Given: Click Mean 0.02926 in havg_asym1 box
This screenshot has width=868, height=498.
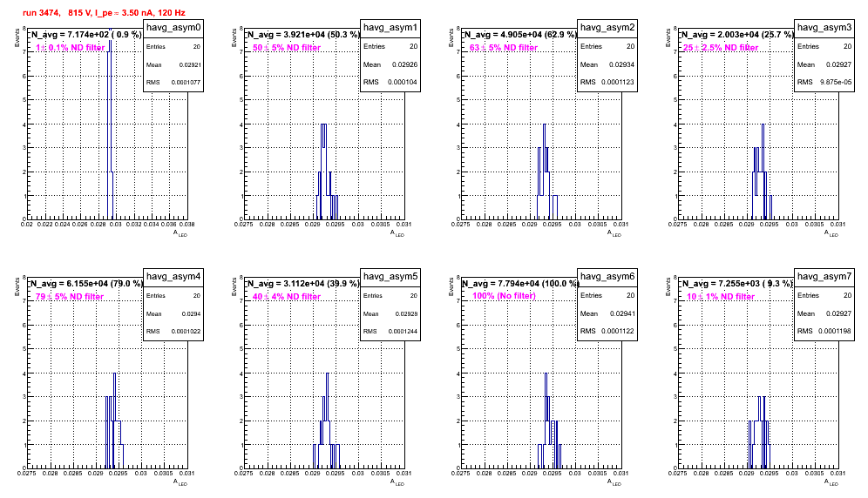Looking at the screenshot, I should 390,64.
